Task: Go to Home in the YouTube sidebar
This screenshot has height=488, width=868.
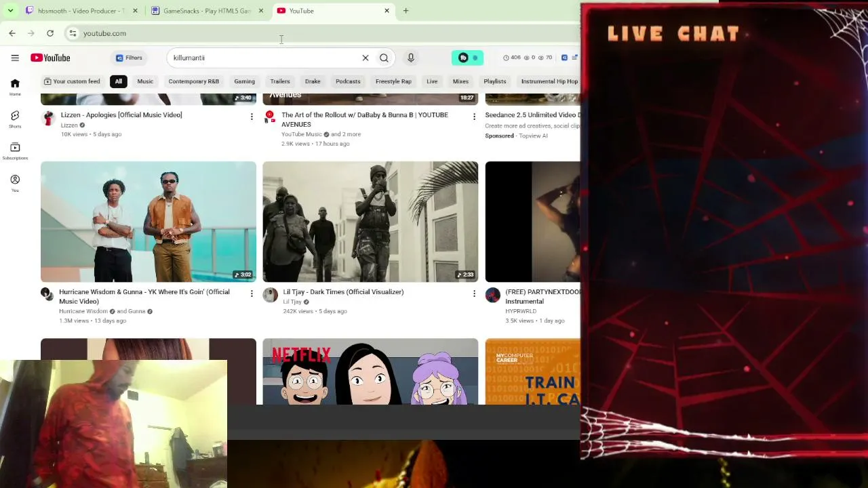Action: [15, 86]
